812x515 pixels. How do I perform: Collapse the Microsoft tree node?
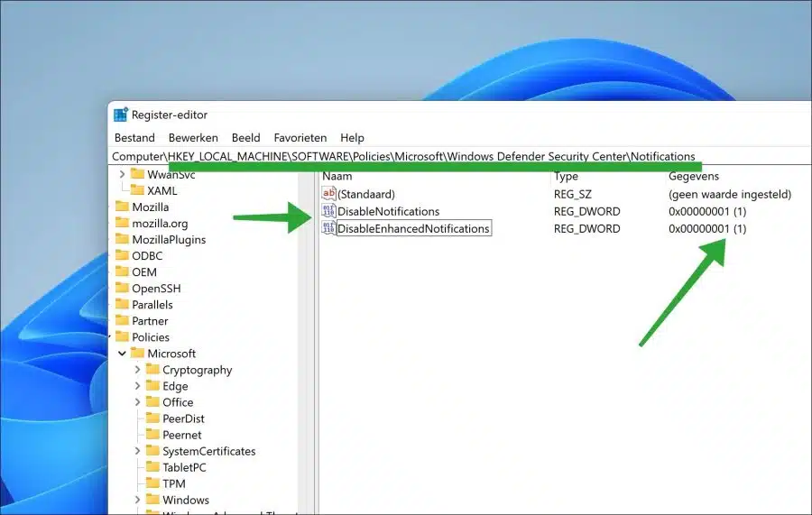(x=122, y=354)
